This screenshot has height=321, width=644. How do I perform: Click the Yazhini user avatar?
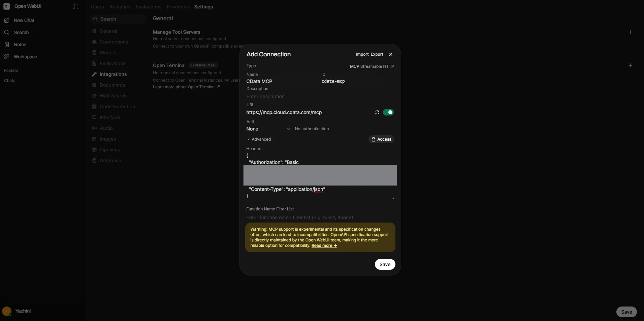click(x=7, y=311)
